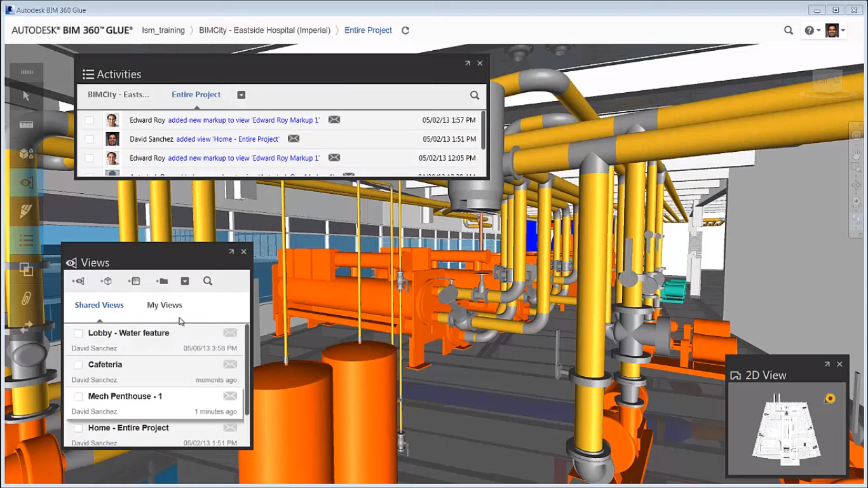Open the Attachments paperclip tool

26,298
